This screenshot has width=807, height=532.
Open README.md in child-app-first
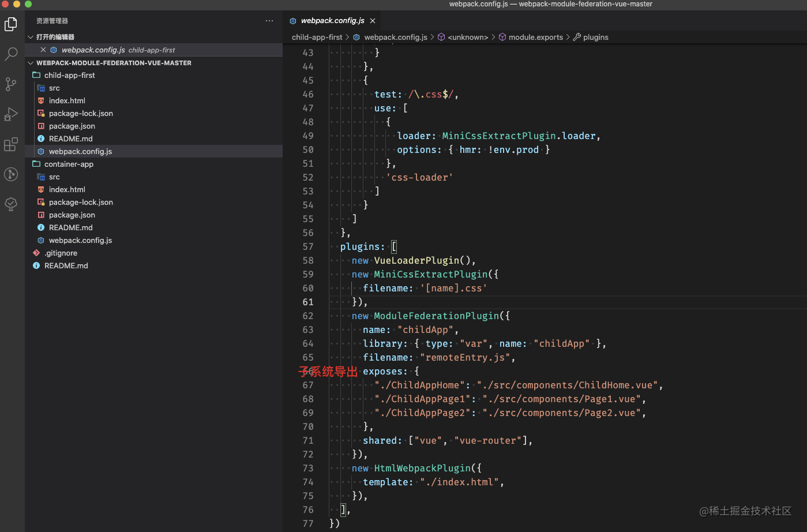(x=153, y=138)
